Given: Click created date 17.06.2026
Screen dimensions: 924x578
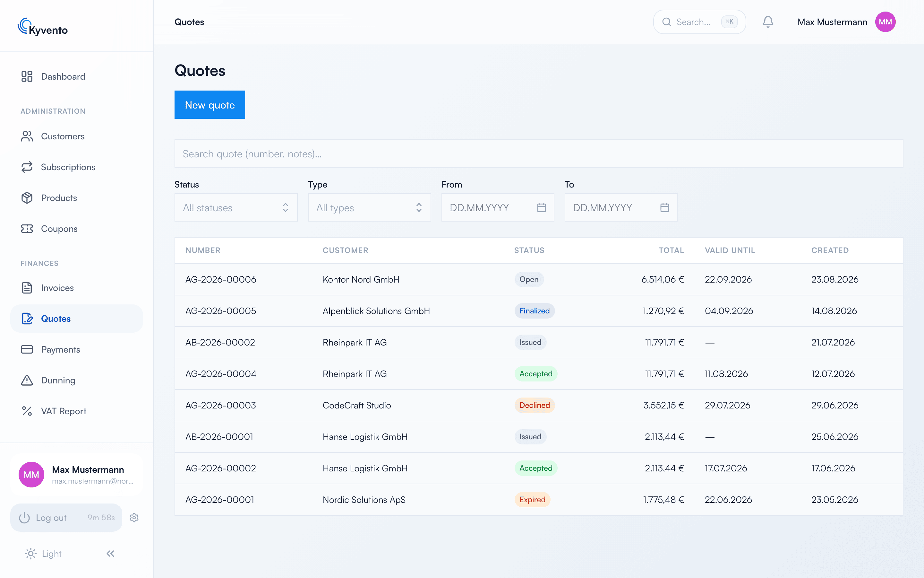Looking at the screenshot, I should point(833,468).
